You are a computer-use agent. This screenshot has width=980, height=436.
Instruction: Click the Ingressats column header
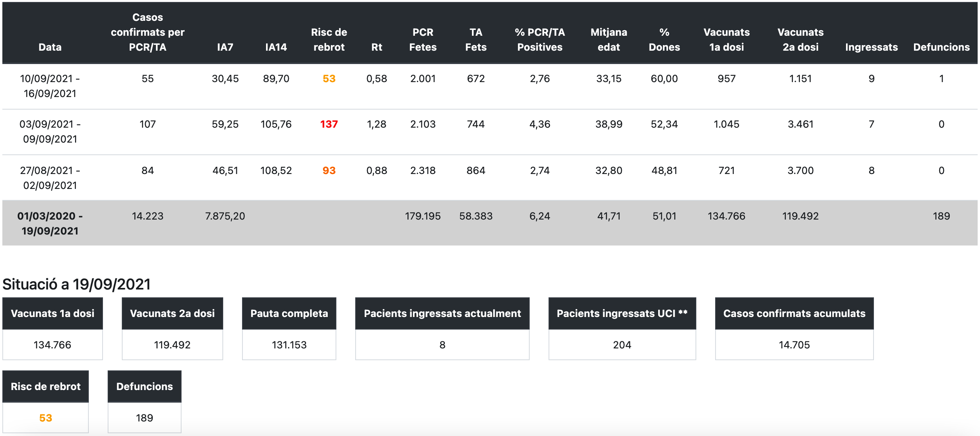point(871,47)
